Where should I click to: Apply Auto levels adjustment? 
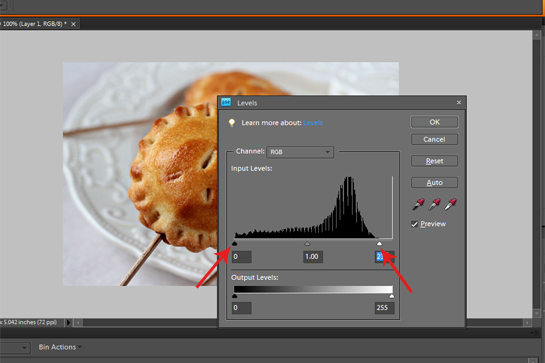pos(434,183)
